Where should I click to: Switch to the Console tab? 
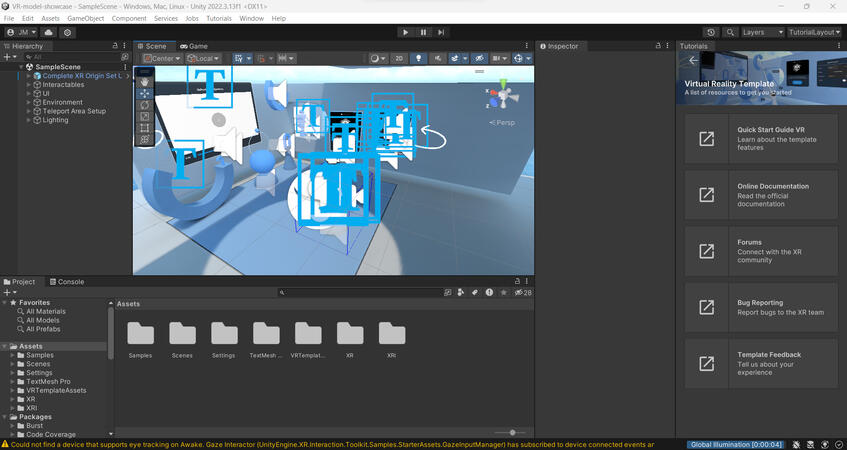click(67, 282)
